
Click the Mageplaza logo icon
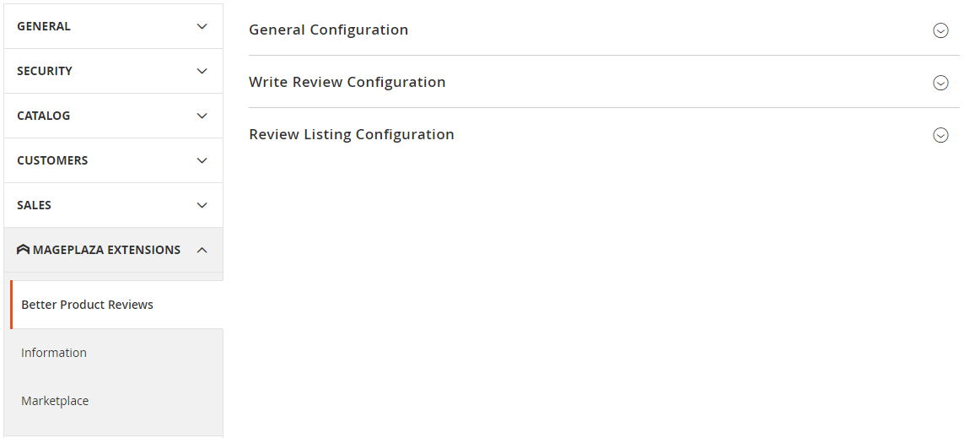[x=23, y=250]
